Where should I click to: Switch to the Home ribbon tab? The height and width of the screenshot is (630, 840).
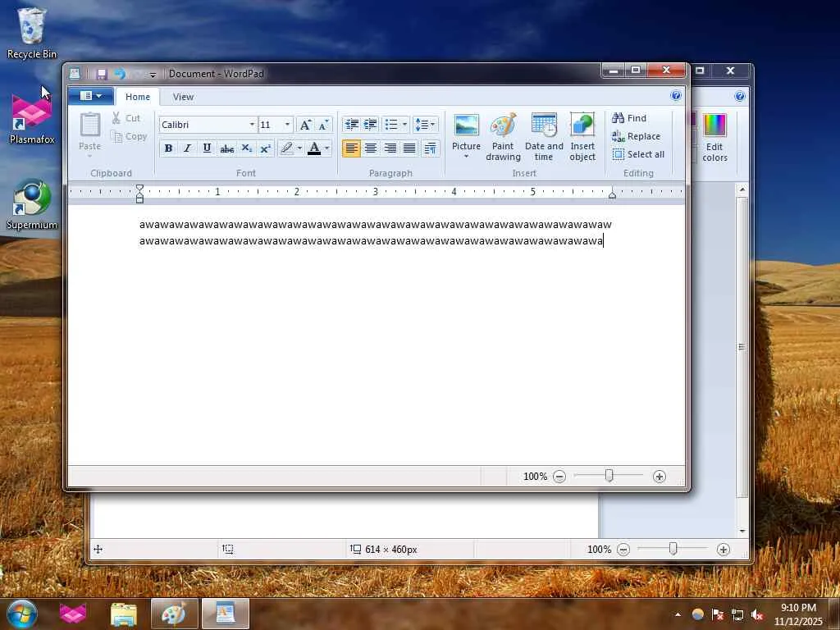point(138,97)
